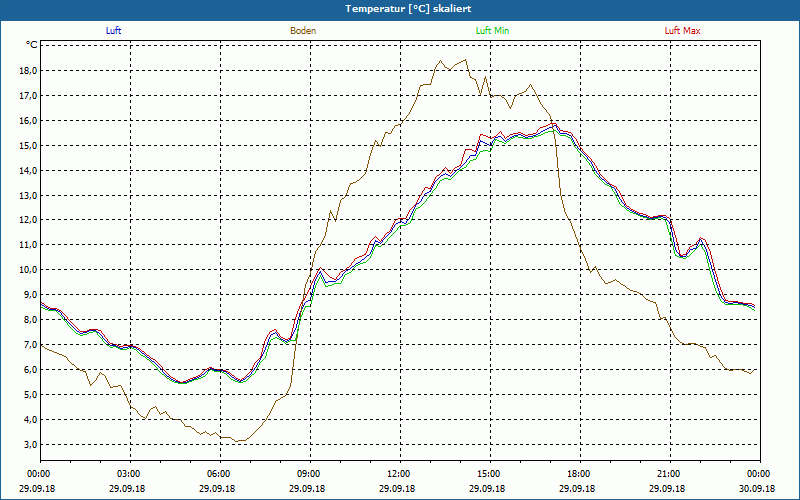The height and width of the screenshot is (500, 800).
Task: Click the 15:00 time axis label
Action: pos(491,474)
